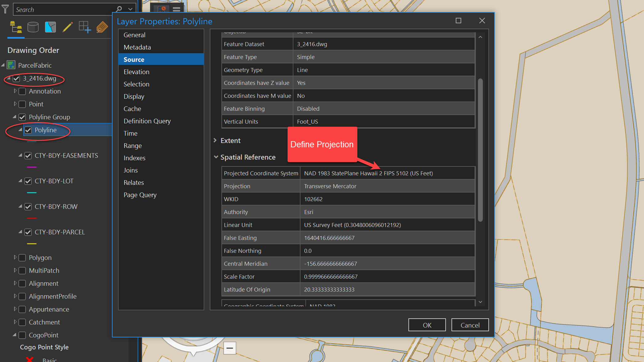Click the List By Data Source icon

pos(33,27)
